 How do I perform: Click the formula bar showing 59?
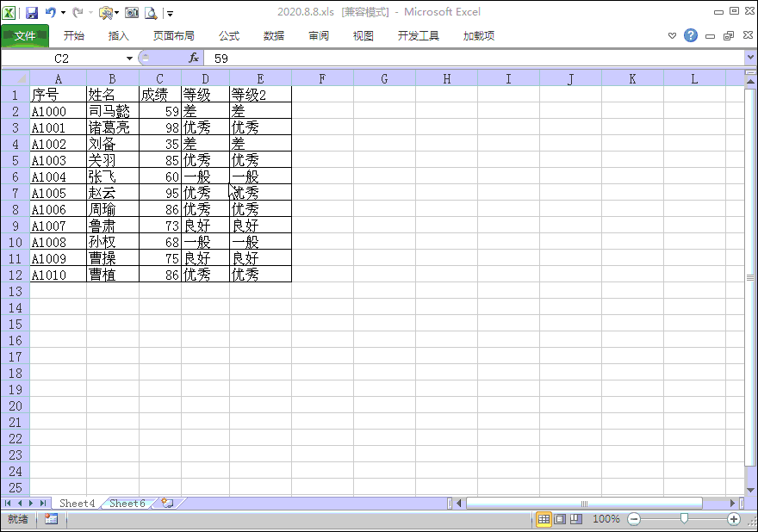(x=474, y=59)
